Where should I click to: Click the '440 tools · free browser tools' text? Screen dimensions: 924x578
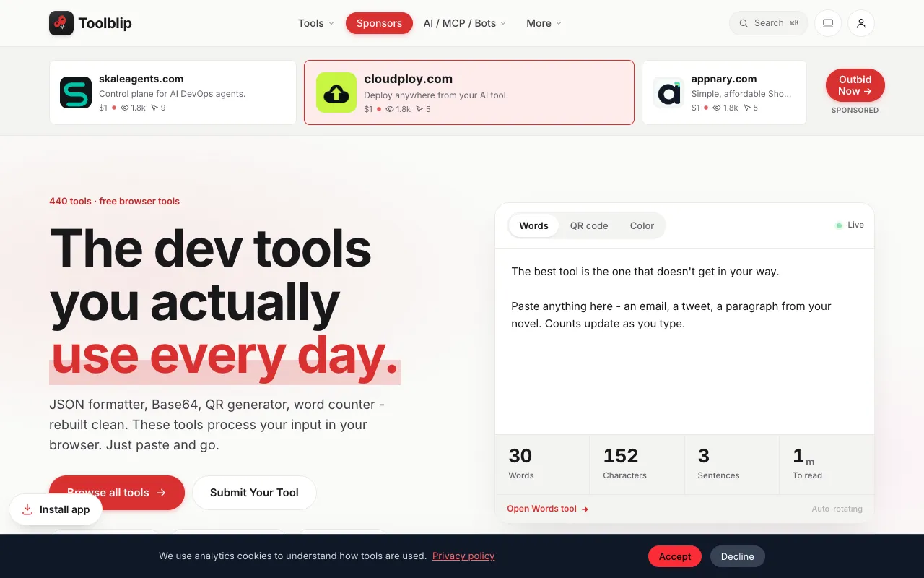click(x=114, y=201)
